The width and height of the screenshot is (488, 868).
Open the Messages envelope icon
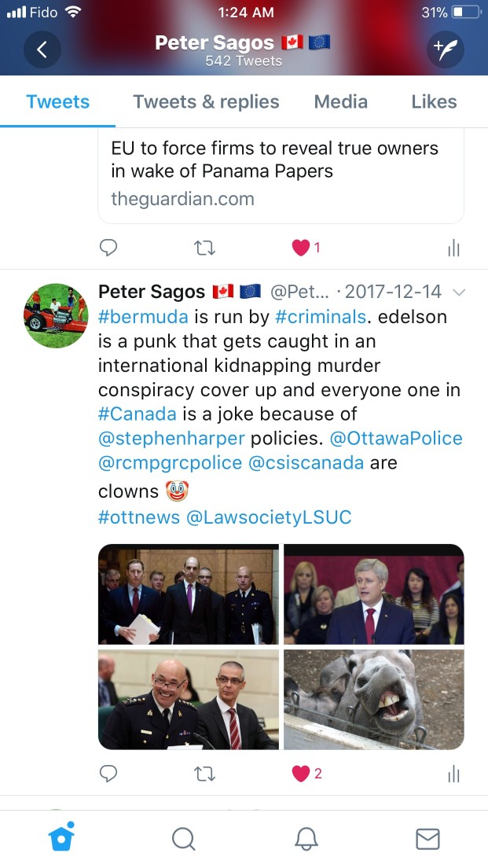coord(427,839)
